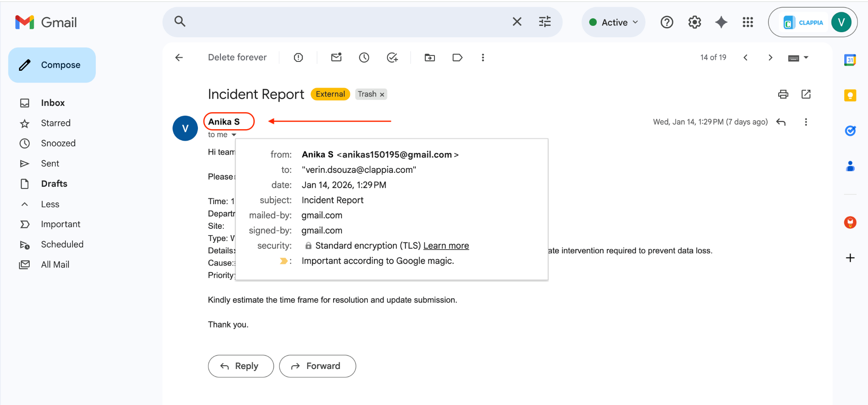Collapse the Less section in sidebar
Screen dimensions: 868x405
[x=50, y=204]
